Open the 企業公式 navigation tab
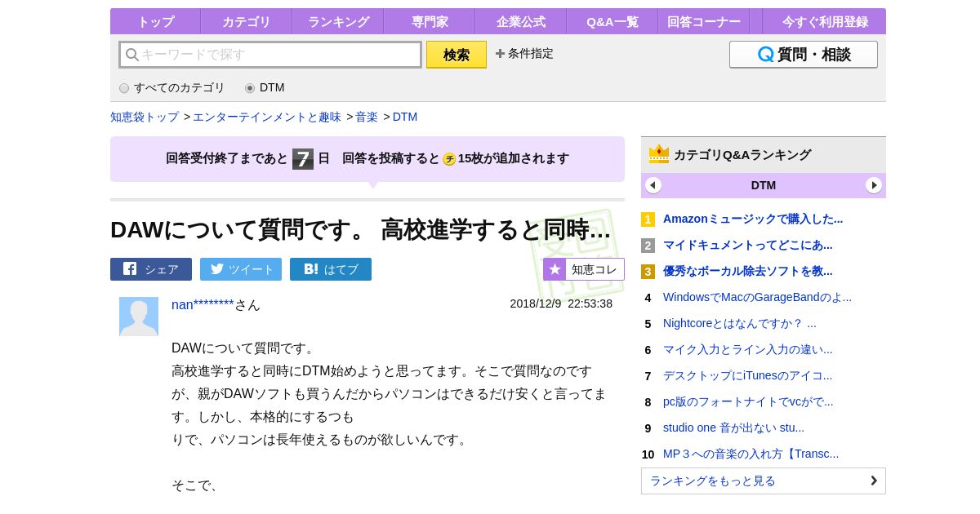 point(520,21)
